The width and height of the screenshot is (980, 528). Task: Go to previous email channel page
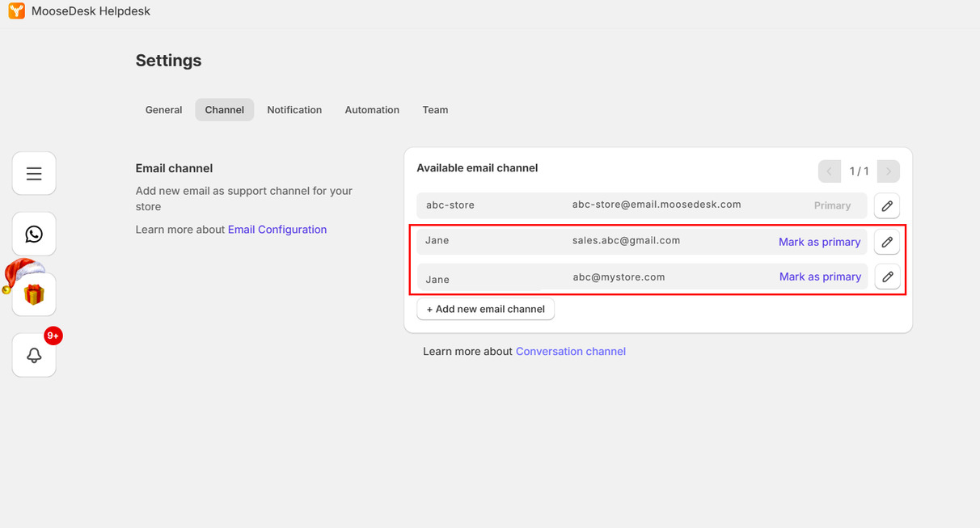(829, 171)
